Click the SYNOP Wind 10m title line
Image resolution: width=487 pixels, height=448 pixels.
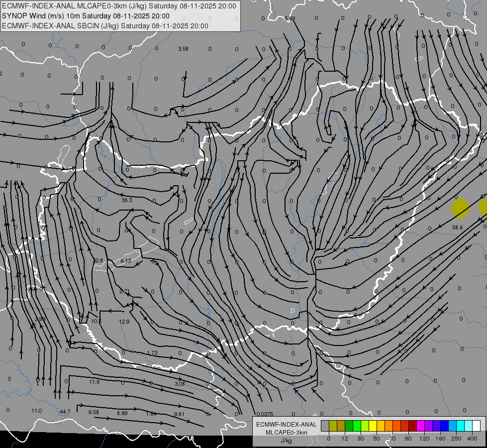[x=86, y=16]
